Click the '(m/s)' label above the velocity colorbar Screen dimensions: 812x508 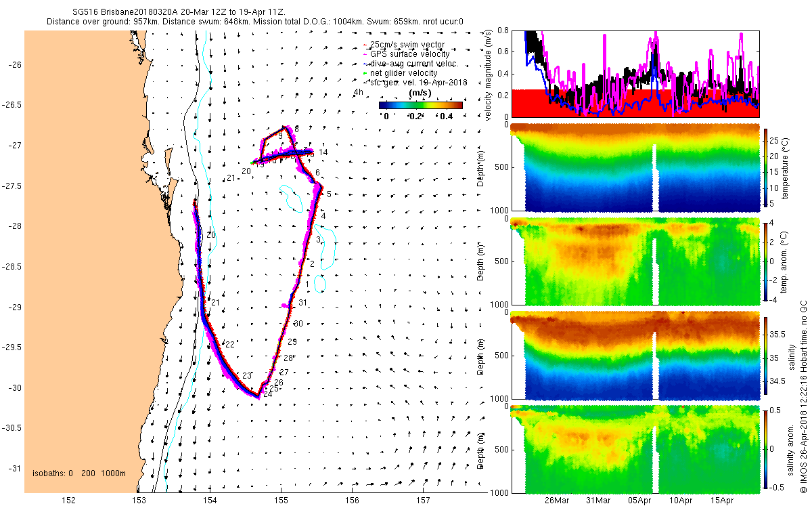pos(421,92)
